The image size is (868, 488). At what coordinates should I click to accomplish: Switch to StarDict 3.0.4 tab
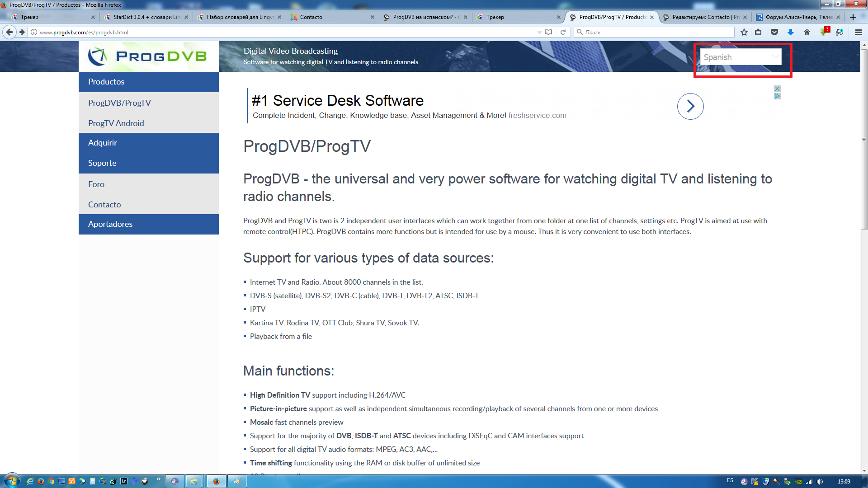click(146, 17)
